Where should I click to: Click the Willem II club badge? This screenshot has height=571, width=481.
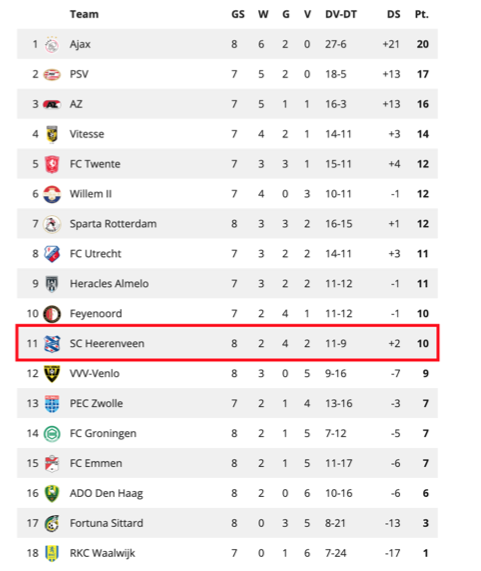click(52, 194)
